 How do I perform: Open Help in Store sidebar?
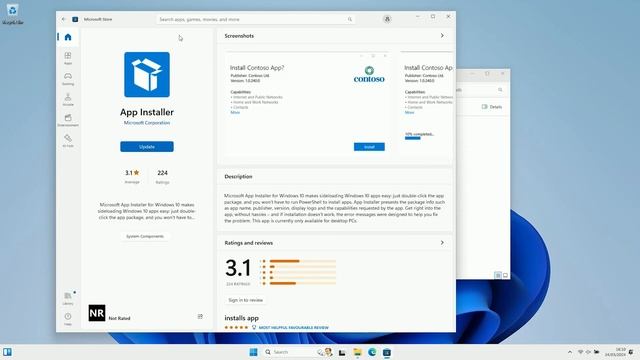[68, 319]
